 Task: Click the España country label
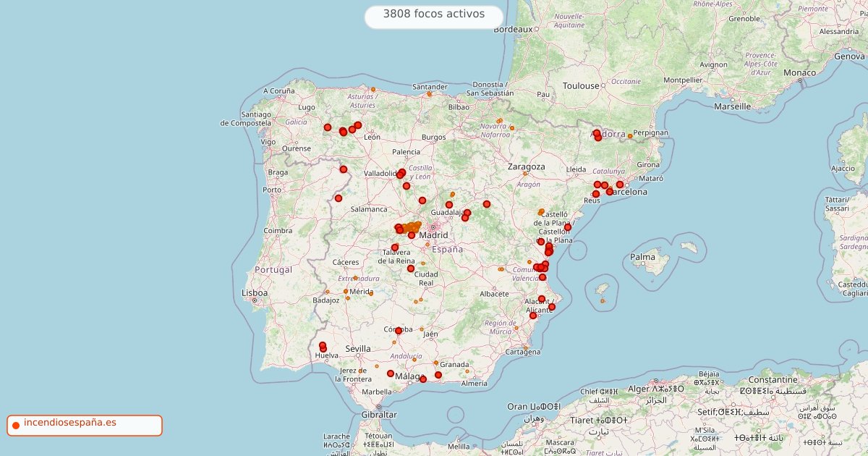pyautogui.click(x=447, y=249)
